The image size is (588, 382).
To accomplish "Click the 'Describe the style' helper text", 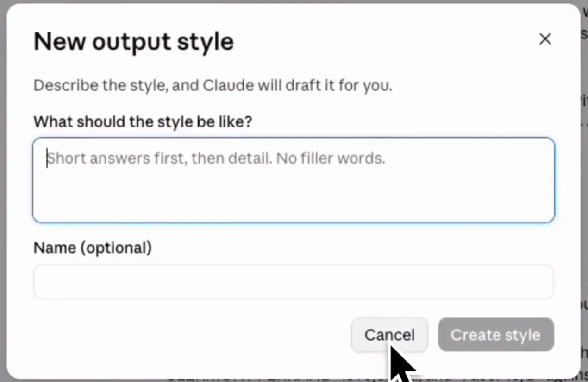I will [213, 86].
